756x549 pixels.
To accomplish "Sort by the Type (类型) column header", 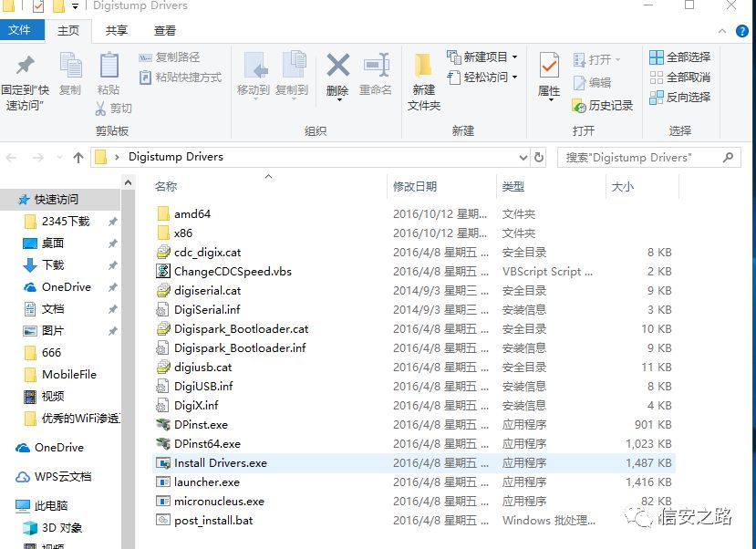I will pos(513,187).
